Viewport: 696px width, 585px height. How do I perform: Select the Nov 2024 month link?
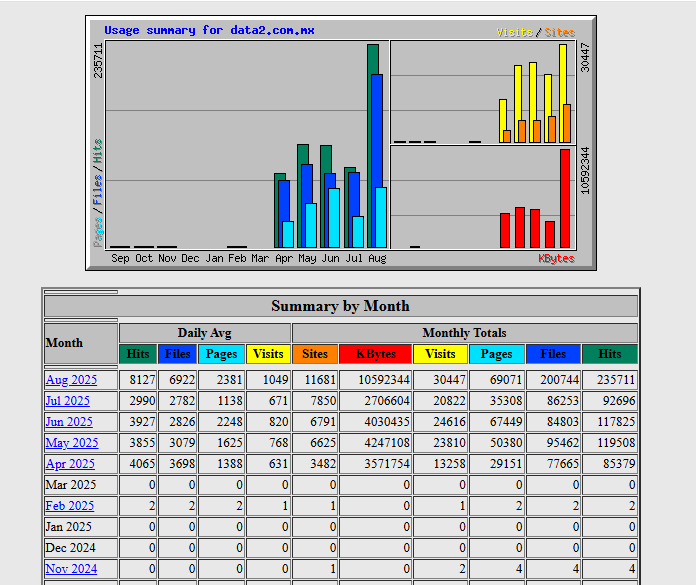coord(71,569)
